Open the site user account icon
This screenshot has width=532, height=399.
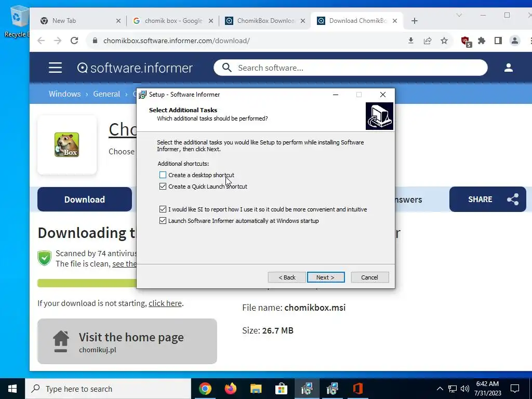tap(508, 68)
